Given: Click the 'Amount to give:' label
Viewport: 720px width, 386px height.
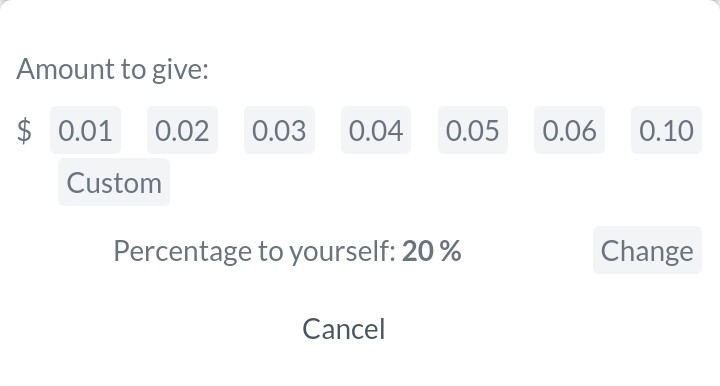Looking at the screenshot, I should click(112, 69).
